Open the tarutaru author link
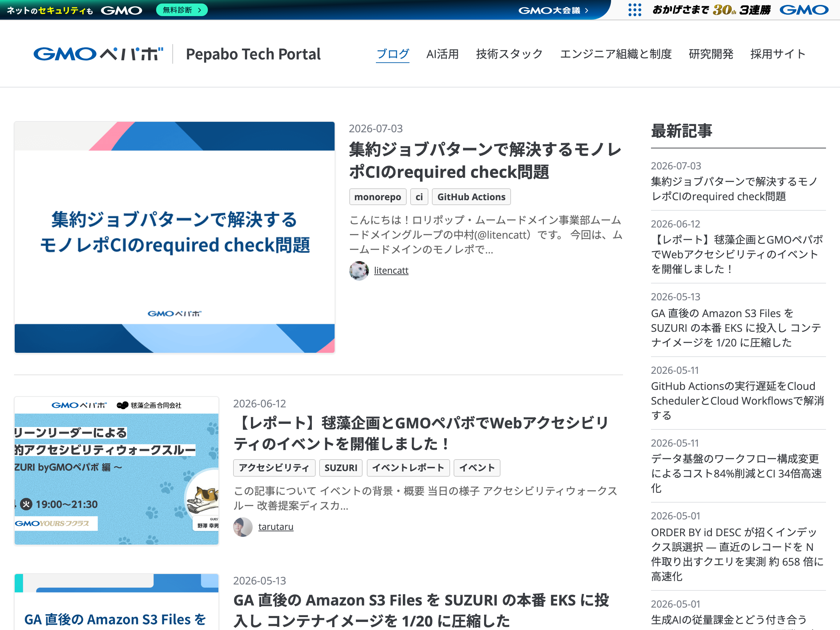 tap(276, 527)
